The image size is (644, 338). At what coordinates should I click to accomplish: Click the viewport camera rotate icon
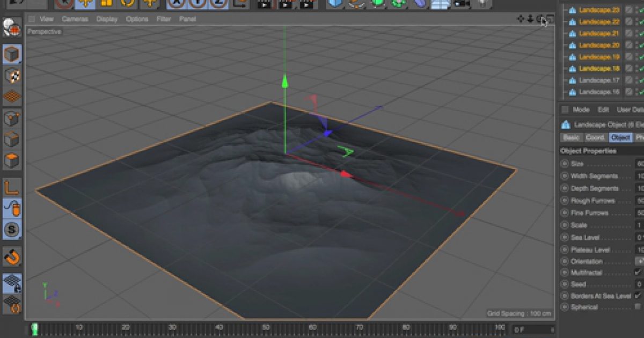tap(540, 18)
